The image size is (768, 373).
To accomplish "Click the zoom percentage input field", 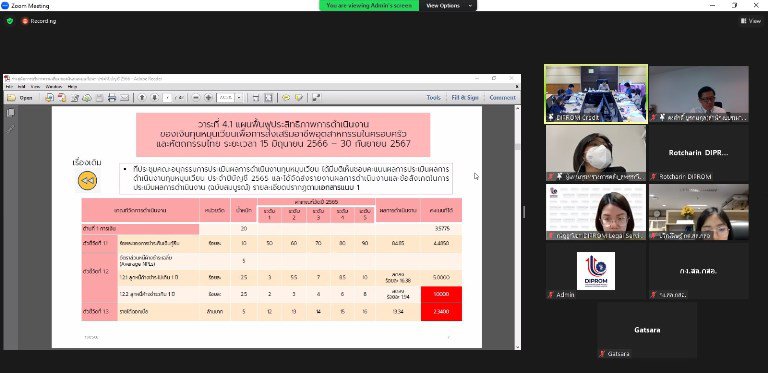I will (x=226, y=98).
